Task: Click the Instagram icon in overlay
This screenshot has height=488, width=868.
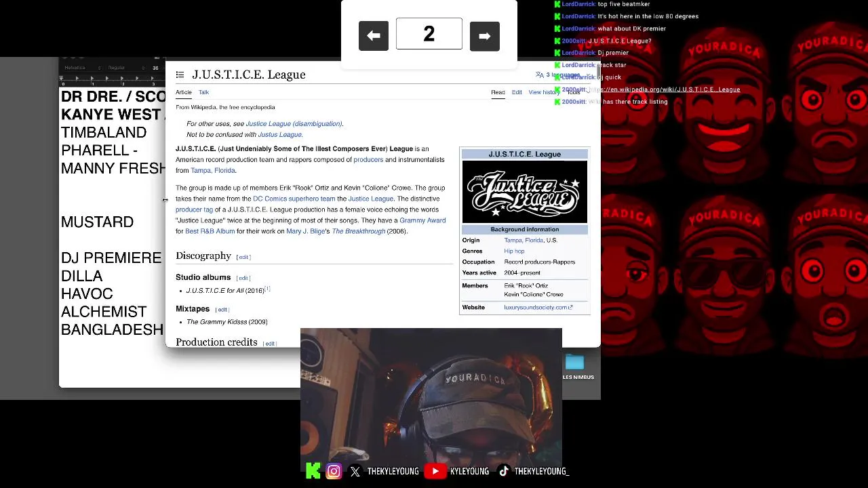Action: [x=334, y=471]
